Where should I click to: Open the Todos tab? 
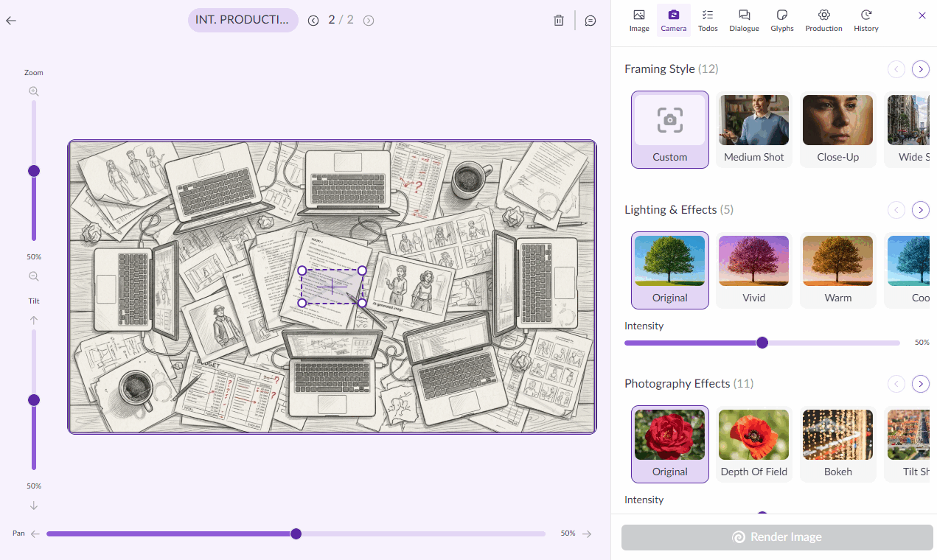click(708, 21)
